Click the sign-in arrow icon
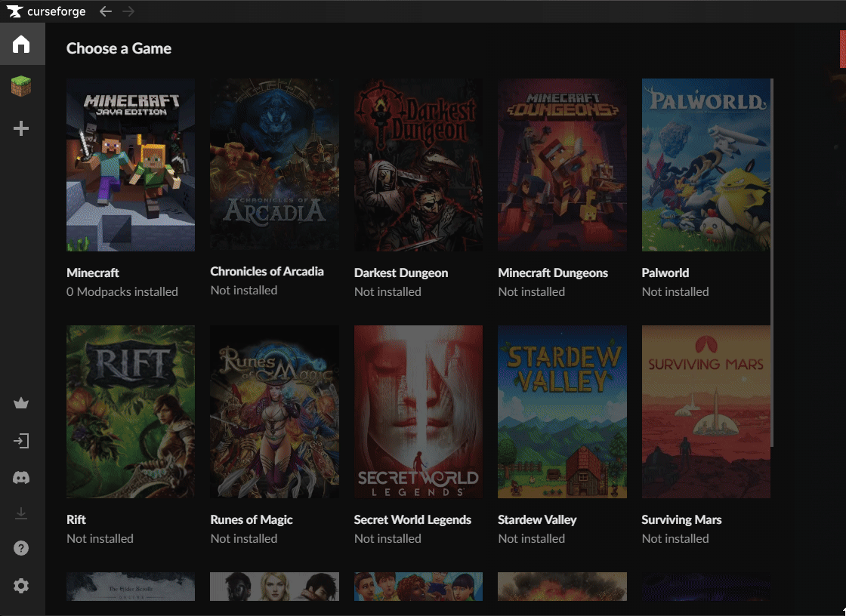Viewport: 846px width, 616px height. coord(21,441)
